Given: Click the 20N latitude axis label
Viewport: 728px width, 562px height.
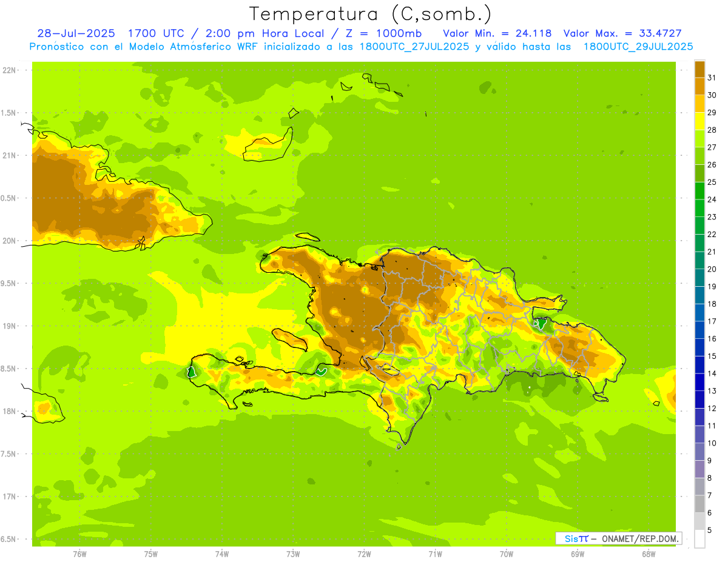Looking at the screenshot, I should click(9, 241).
